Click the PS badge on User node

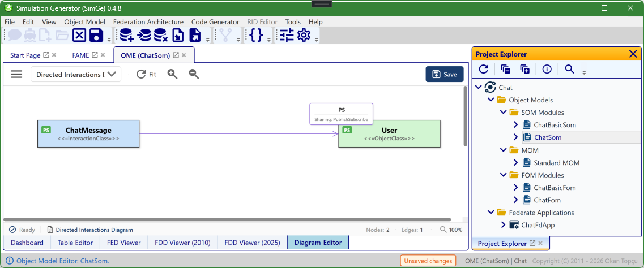tap(347, 130)
